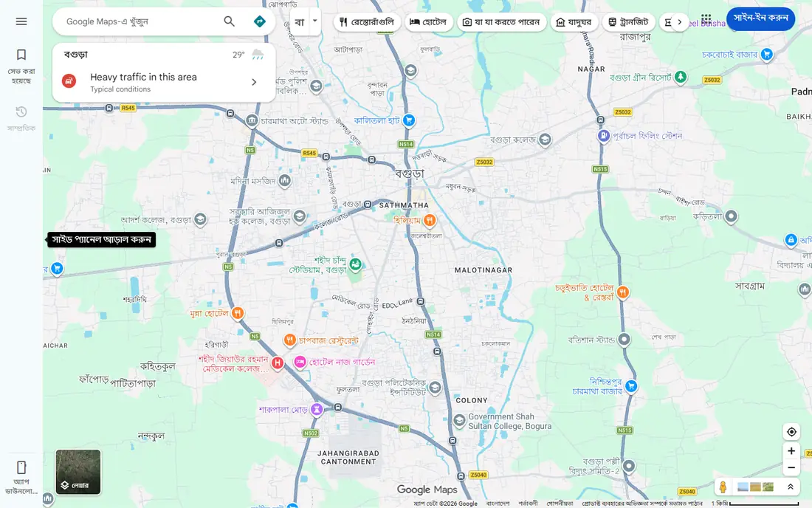Viewport: 812px width, 508px height.
Task: Select the কালিতলা হাট shopping marker
Action: tap(409, 120)
